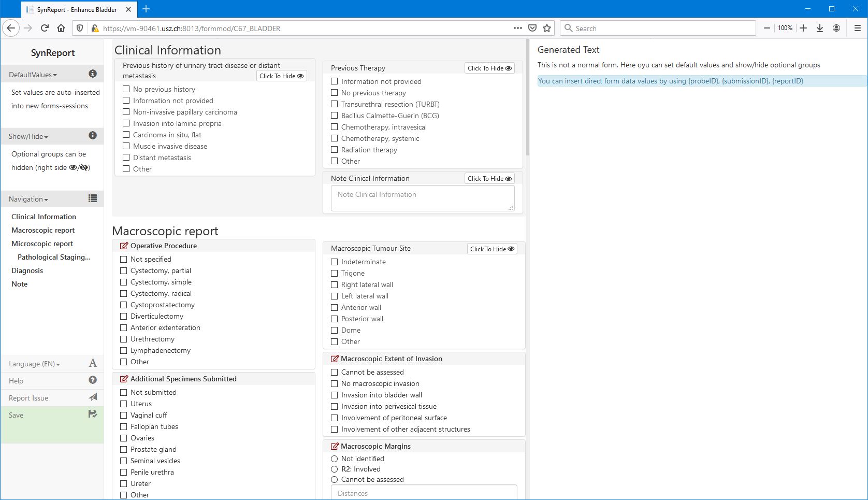Click the Save flag icon

[92, 414]
